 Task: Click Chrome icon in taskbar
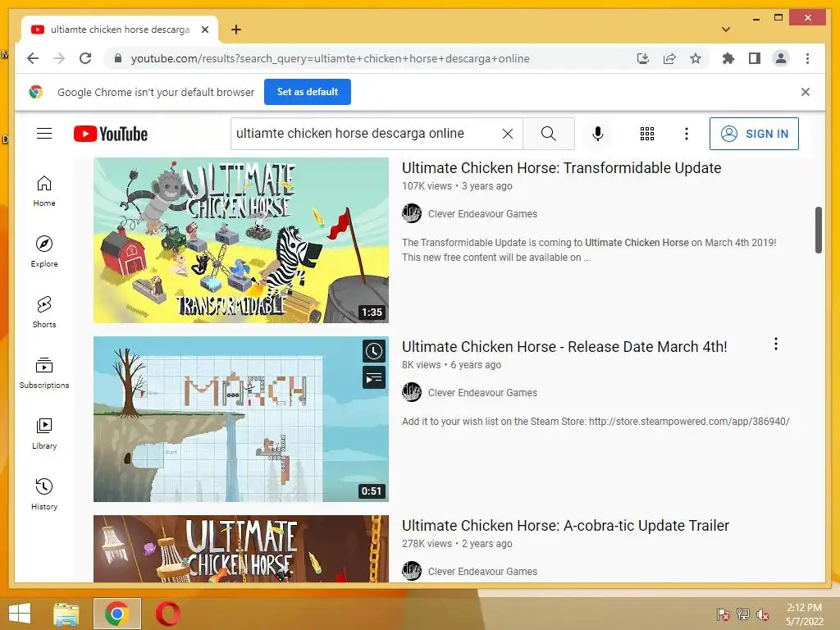click(116, 614)
